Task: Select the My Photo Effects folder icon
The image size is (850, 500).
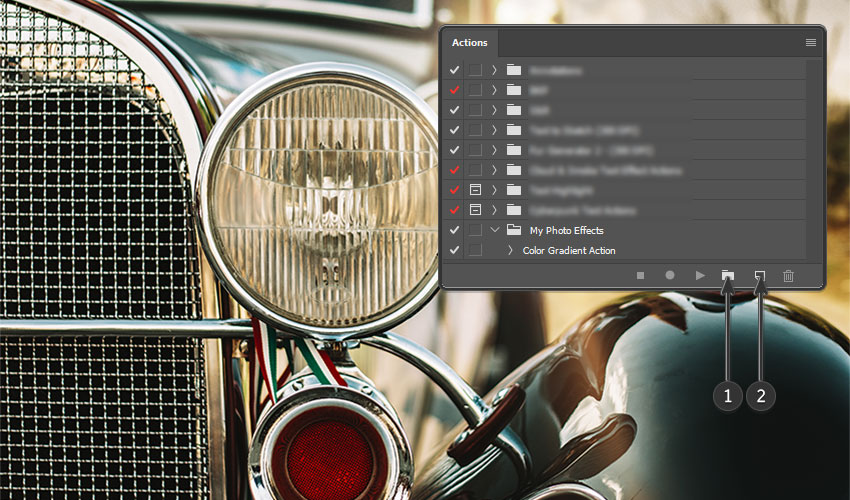Action: click(514, 230)
